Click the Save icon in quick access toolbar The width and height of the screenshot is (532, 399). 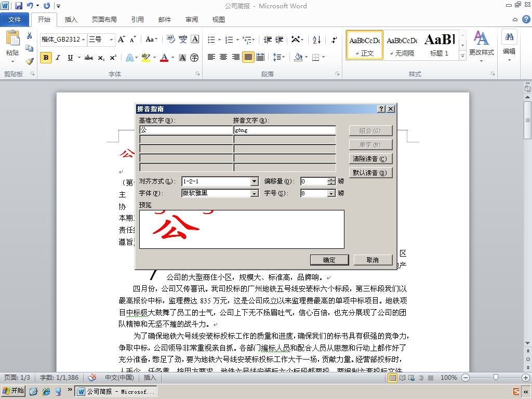click(x=19, y=6)
